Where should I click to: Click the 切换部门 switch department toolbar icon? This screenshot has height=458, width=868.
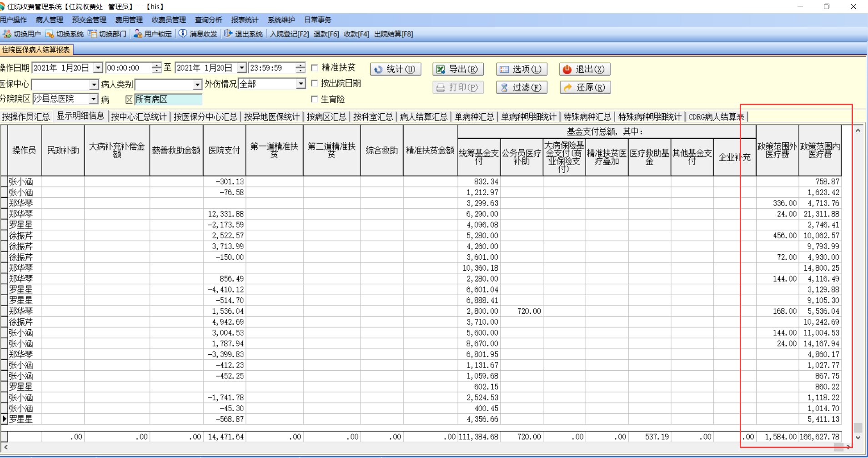(92, 34)
